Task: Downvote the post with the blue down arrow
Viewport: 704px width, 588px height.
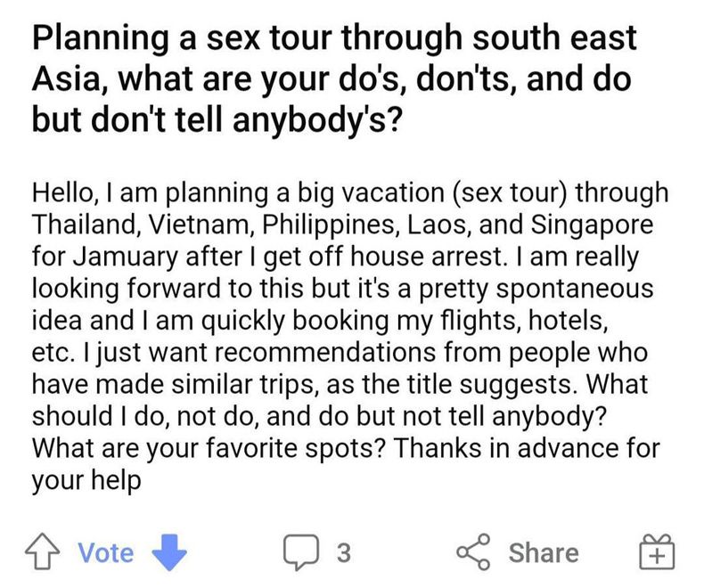Action: pyautogui.click(x=170, y=552)
